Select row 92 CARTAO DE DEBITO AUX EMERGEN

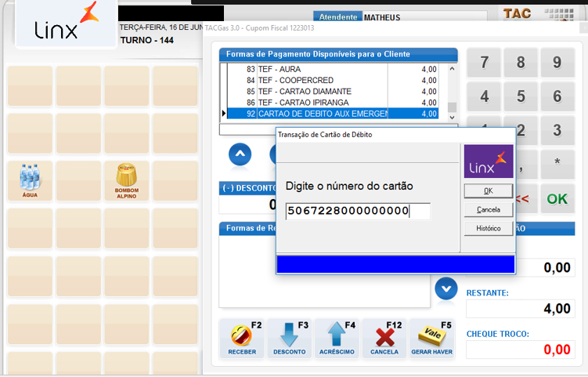point(332,114)
